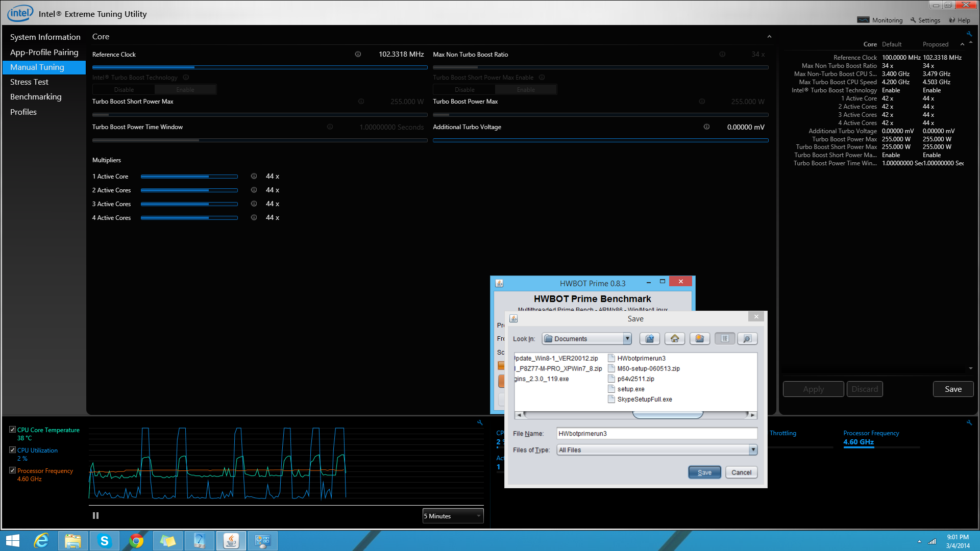Viewport: 980px width, 551px height.
Task: Show info for 1 Active Core multiplier
Action: [x=254, y=176]
